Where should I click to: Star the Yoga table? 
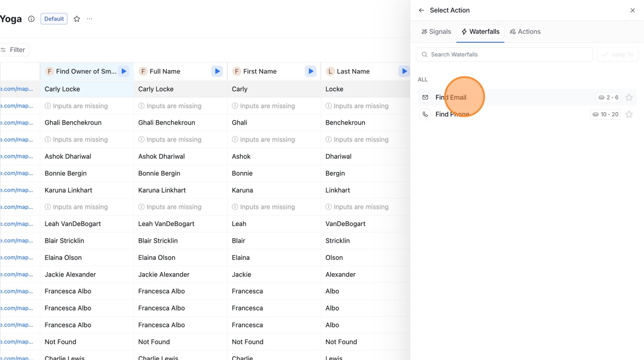tap(77, 19)
